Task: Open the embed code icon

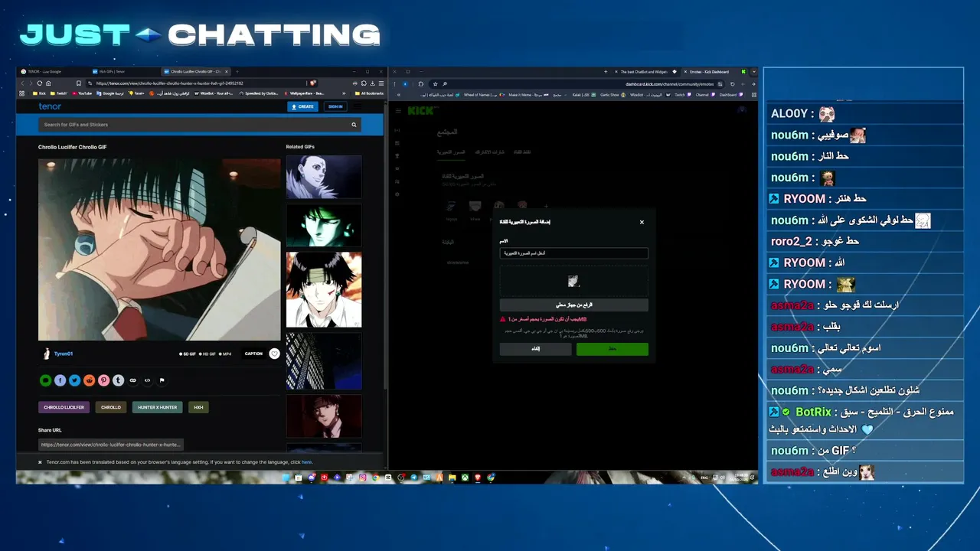Action: click(x=147, y=380)
